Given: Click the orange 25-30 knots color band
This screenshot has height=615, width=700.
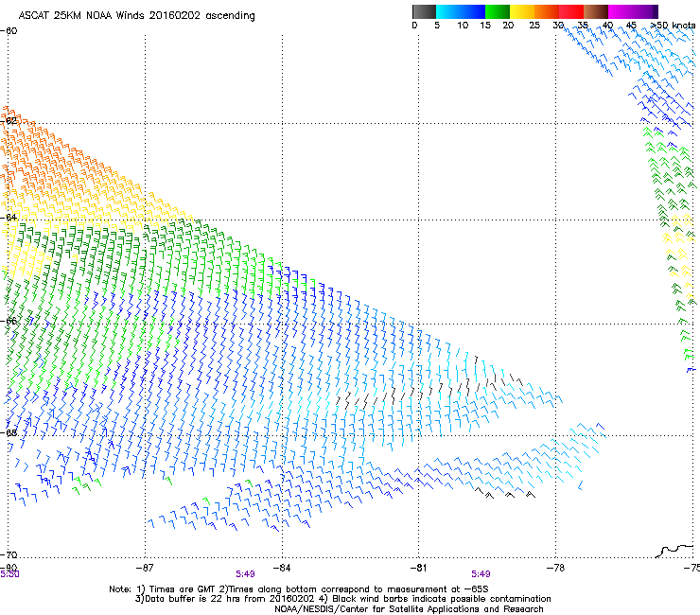Looking at the screenshot, I should [x=547, y=11].
